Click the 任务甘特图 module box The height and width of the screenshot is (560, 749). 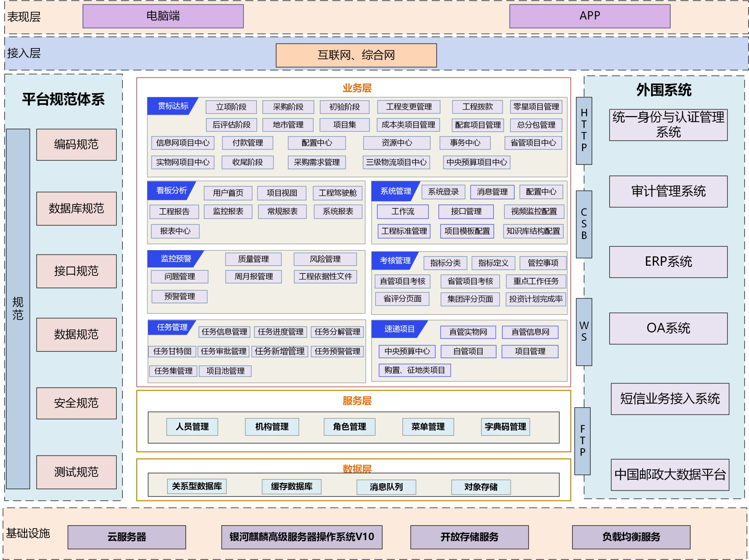172,351
